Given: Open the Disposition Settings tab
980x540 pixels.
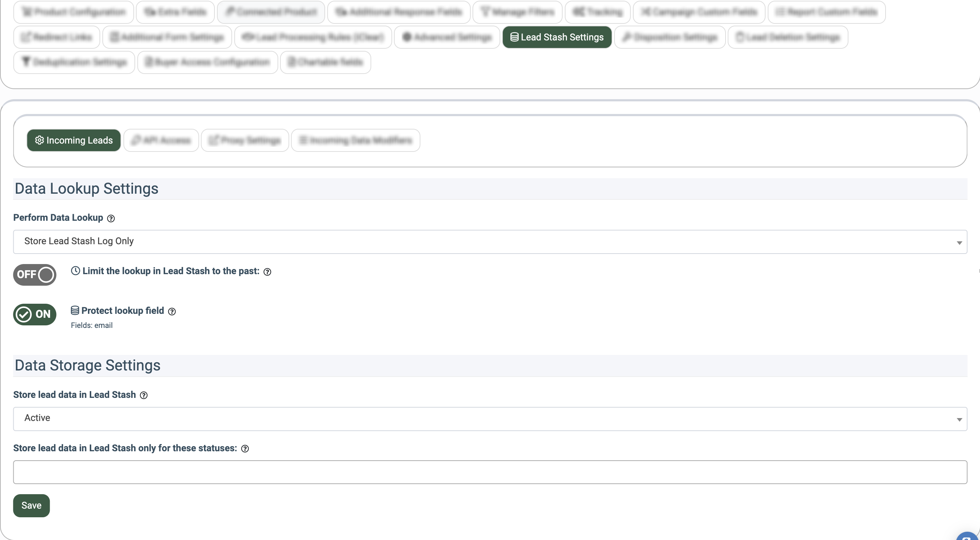Looking at the screenshot, I should (670, 37).
